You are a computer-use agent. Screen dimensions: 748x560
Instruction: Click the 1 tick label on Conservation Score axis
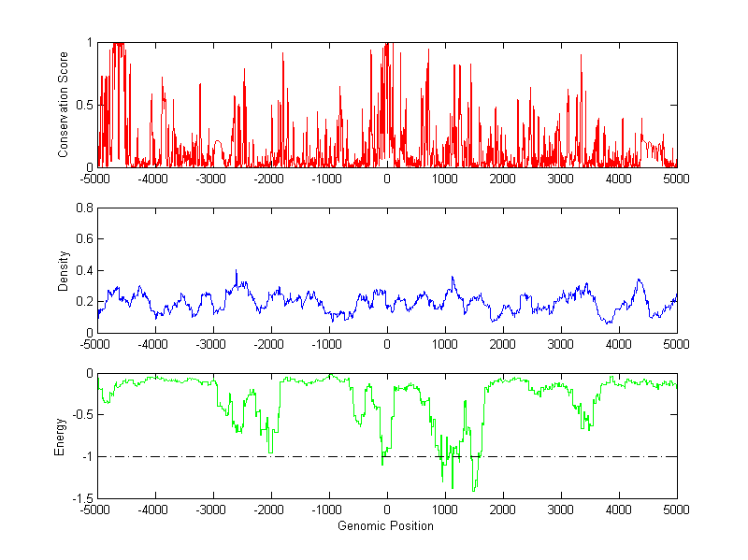89,42
